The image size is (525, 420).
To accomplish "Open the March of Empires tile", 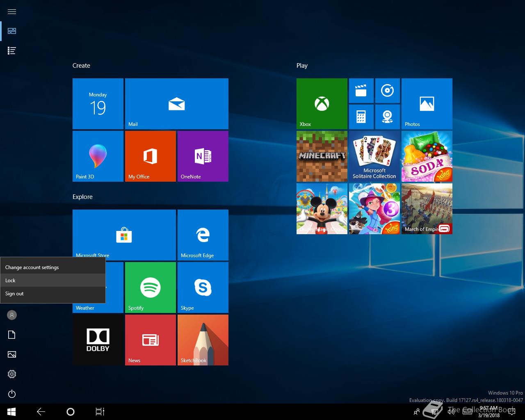I will [427, 209].
